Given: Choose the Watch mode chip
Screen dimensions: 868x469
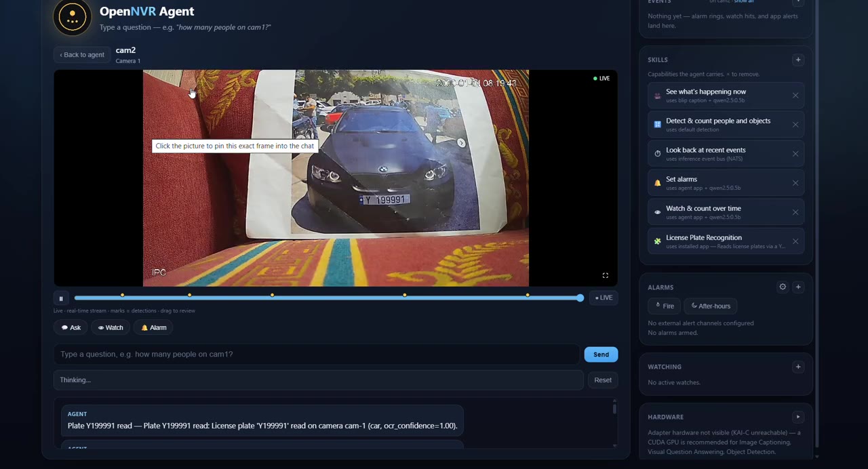Looking at the screenshot, I should 111,327.
